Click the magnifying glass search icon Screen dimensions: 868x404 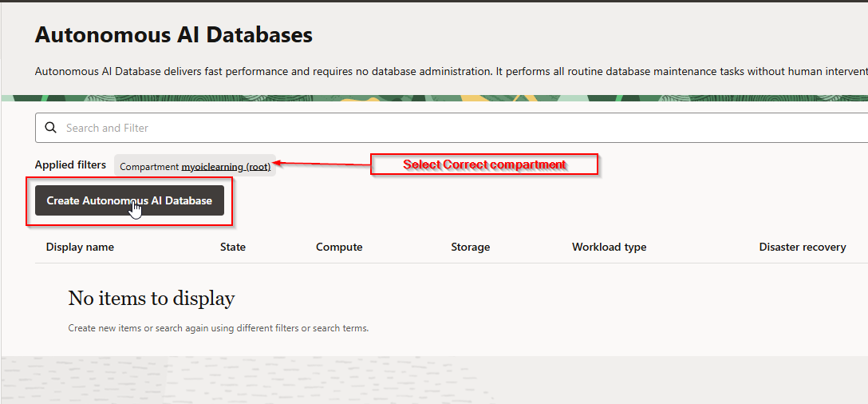coord(51,128)
